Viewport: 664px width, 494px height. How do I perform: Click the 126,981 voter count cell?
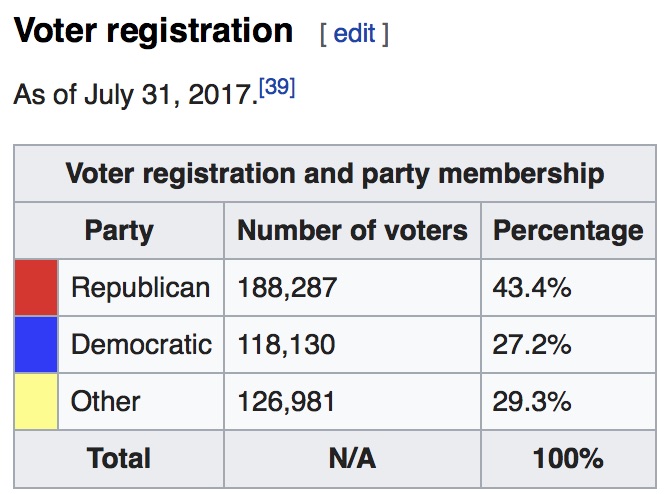286,402
